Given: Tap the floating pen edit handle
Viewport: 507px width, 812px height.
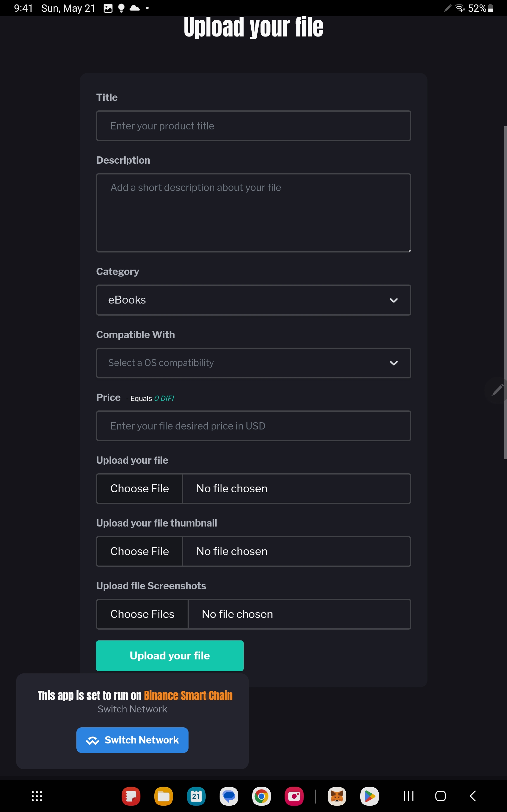Looking at the screenshot, I should 497,390.
